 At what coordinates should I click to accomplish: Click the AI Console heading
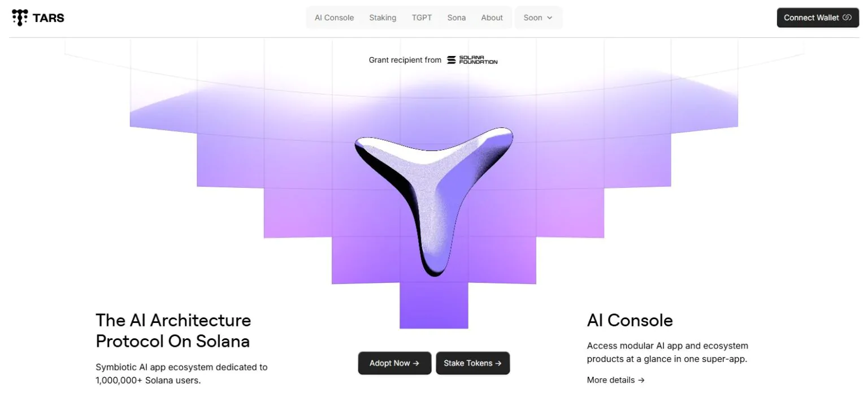(x=630, y=320)
